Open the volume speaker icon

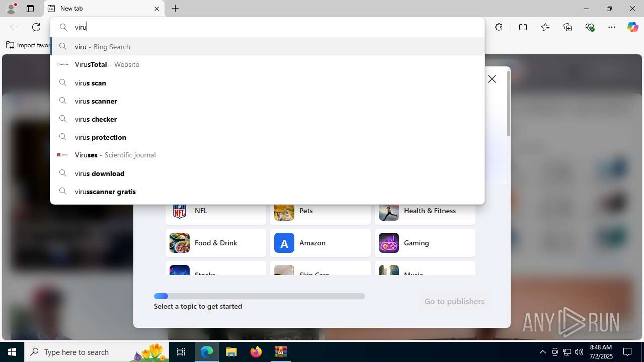point(579,352)
